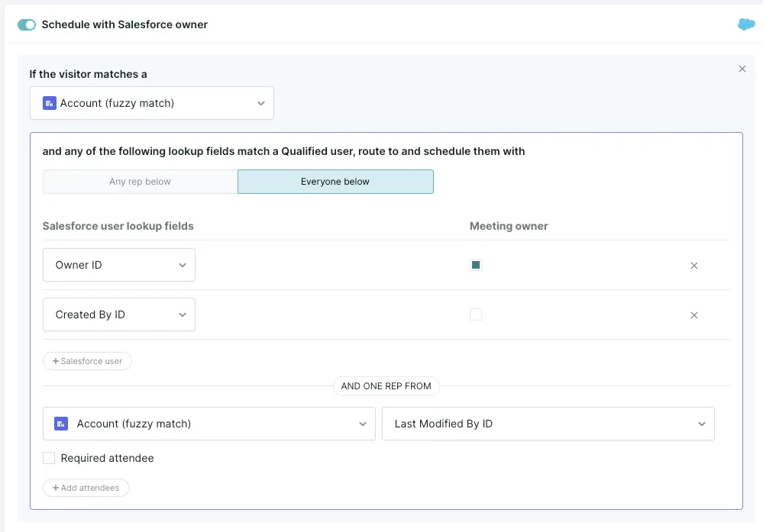Enable the Required attendee checkbox
The width and height of the screenshot is (763, 532).
click(49, 458)
